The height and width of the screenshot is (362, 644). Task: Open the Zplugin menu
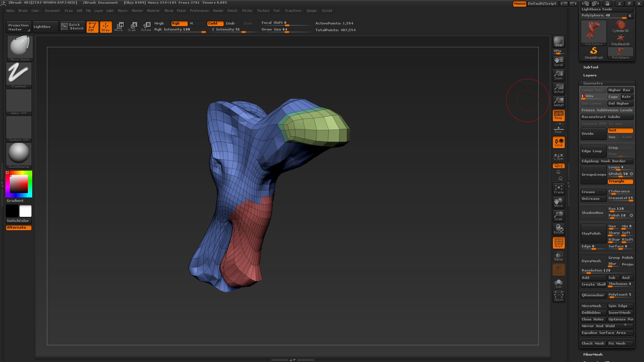tap(311, 10)
